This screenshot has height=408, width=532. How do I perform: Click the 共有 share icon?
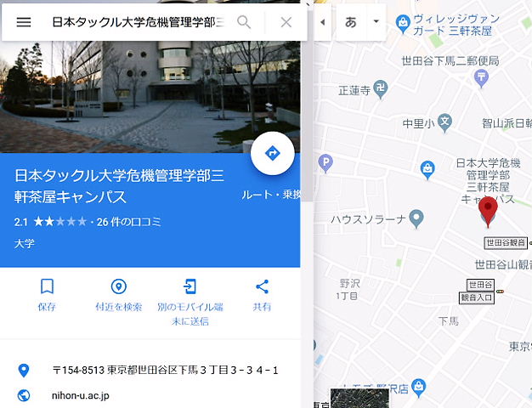[262, 286]
